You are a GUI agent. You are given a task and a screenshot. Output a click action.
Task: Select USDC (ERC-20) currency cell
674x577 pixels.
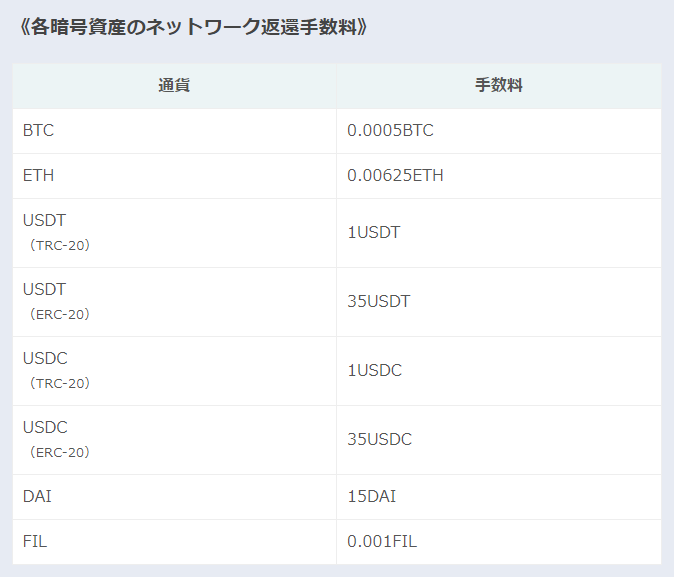pyautogui.click(x=174, y=440)
